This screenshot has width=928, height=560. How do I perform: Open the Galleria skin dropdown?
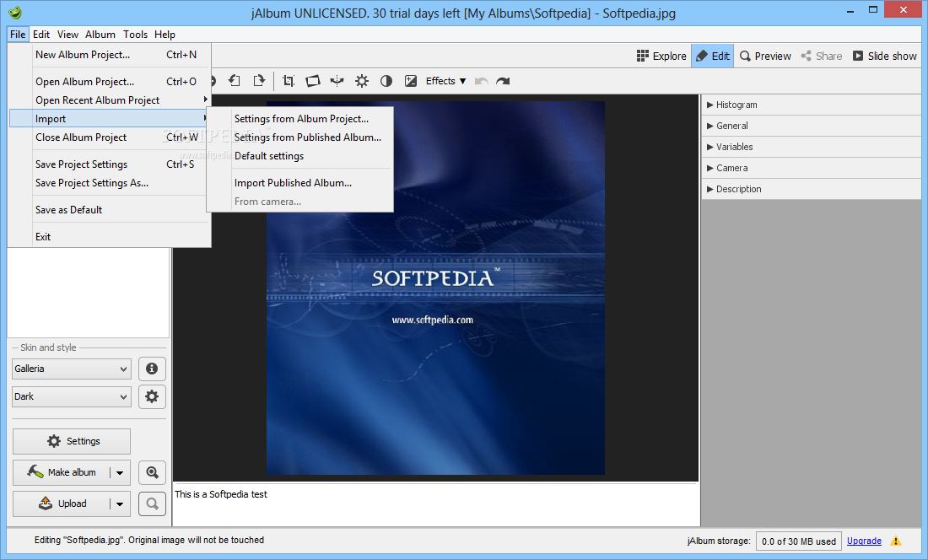[x=71, y=369]
